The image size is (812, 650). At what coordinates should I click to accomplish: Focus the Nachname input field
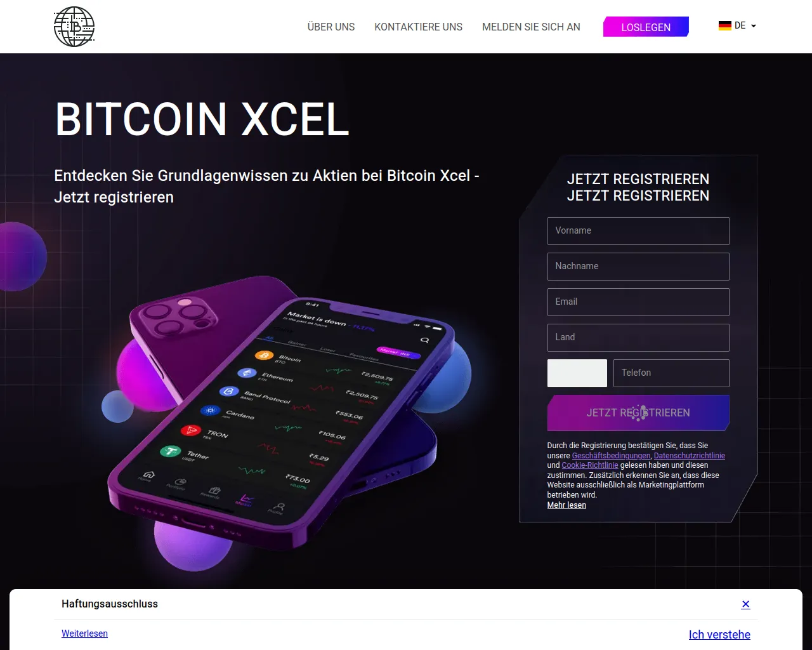coord(638,267)
